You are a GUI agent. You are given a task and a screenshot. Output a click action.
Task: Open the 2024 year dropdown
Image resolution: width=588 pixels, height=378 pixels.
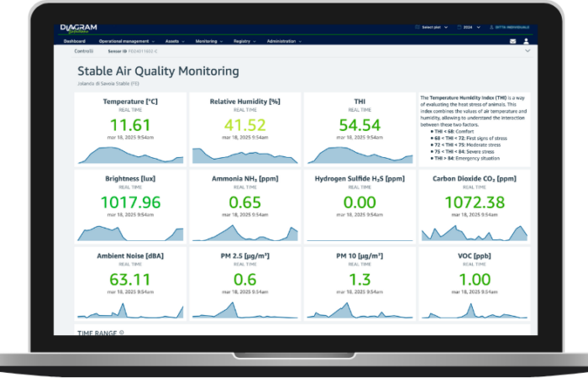pos(469,28)
